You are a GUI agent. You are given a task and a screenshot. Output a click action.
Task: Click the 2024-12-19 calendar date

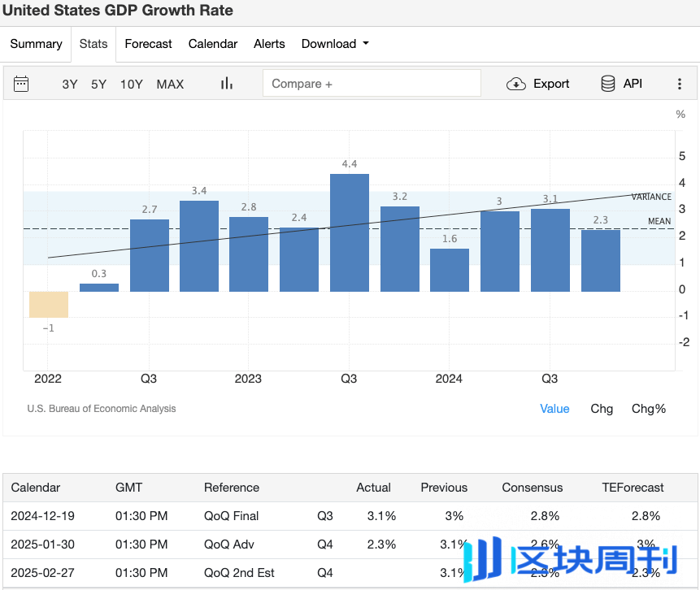pos(43,516)
